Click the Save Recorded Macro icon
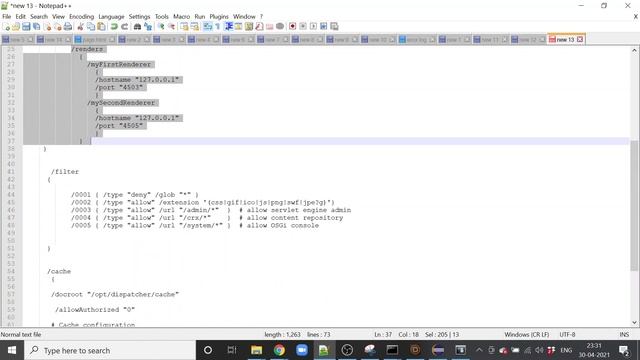 [334, 27]
